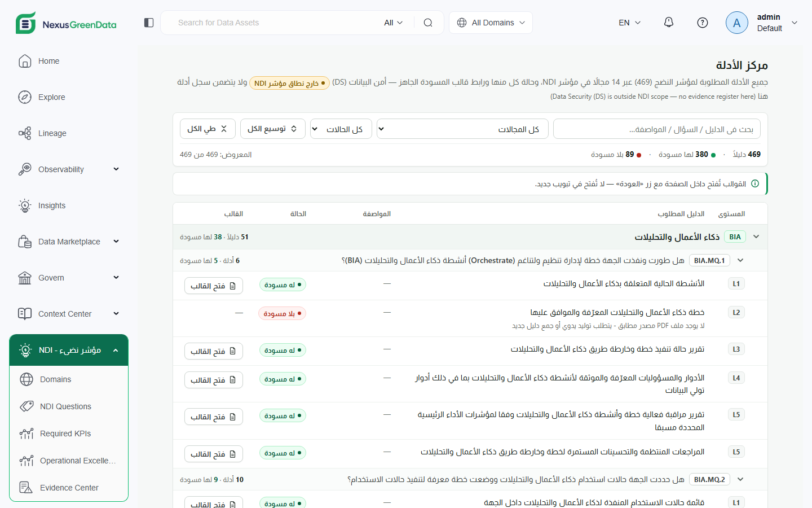Click the evidence search input field
This screenshot has height=508, width=812.
click(657, 129)
